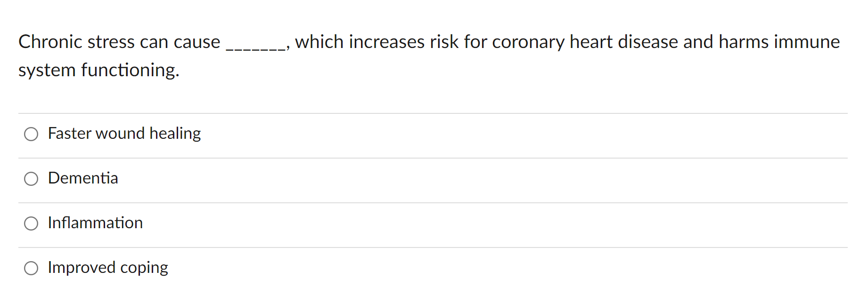The width and height of the screenshot is (868, 303).
Task: Click the "Inflammation" answer label text
Action: tap(95, 223)
